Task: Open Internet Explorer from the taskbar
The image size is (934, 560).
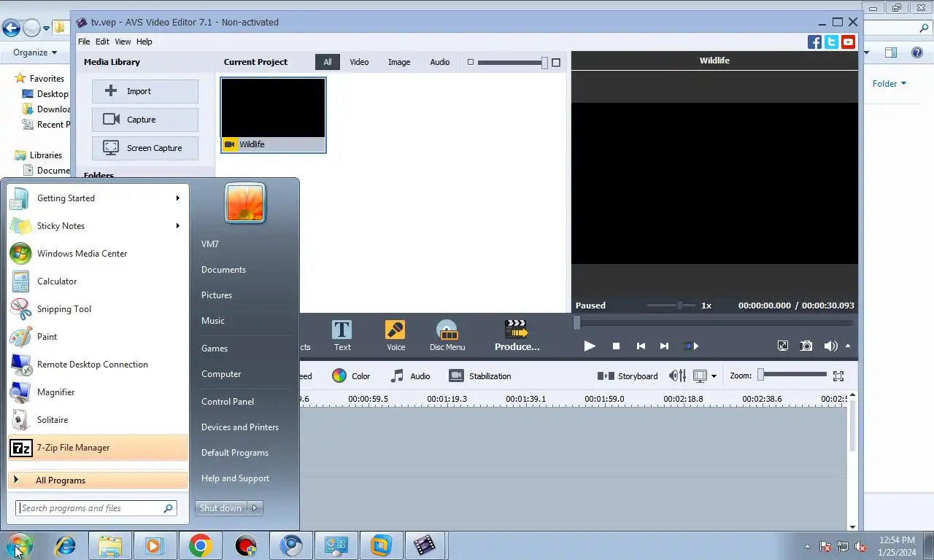Action: pyautogui.click(x=66, y=545)
